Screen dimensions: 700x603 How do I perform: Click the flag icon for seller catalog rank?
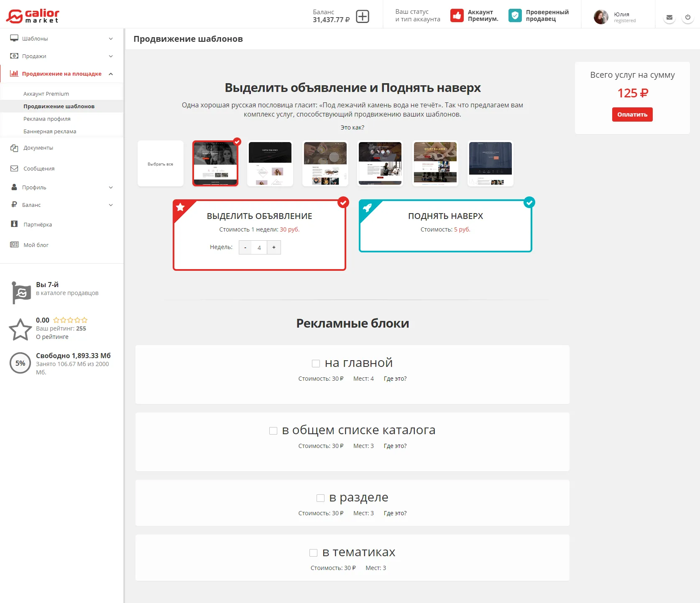coord(21,292)
